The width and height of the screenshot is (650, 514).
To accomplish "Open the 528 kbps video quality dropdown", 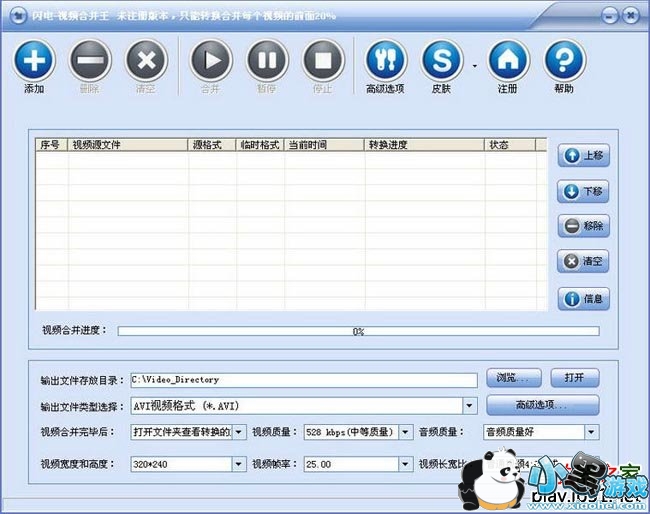I will click(x=405, y=433).
